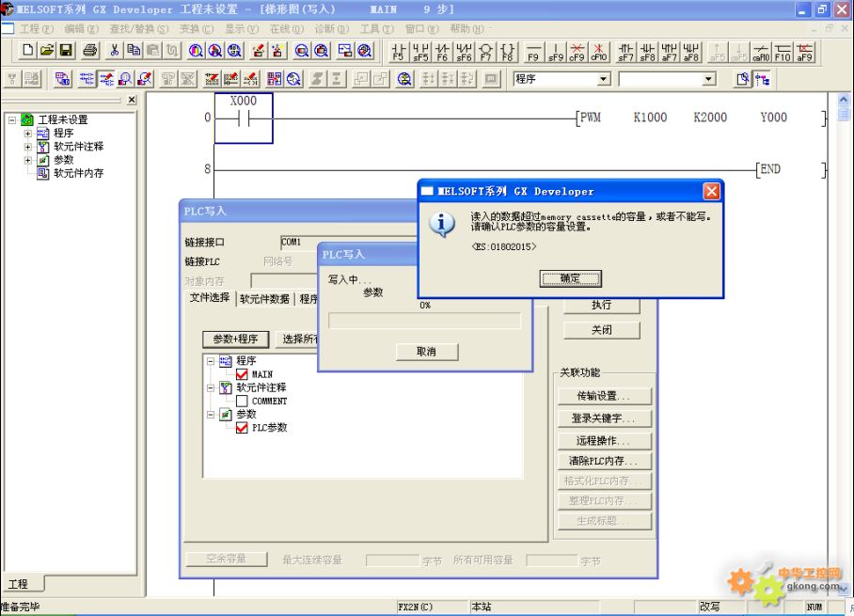Viewport: 854px width, 616px height.
Task: Click the ladder editor scroll-up arrow
Action: (x=843, y=100)
